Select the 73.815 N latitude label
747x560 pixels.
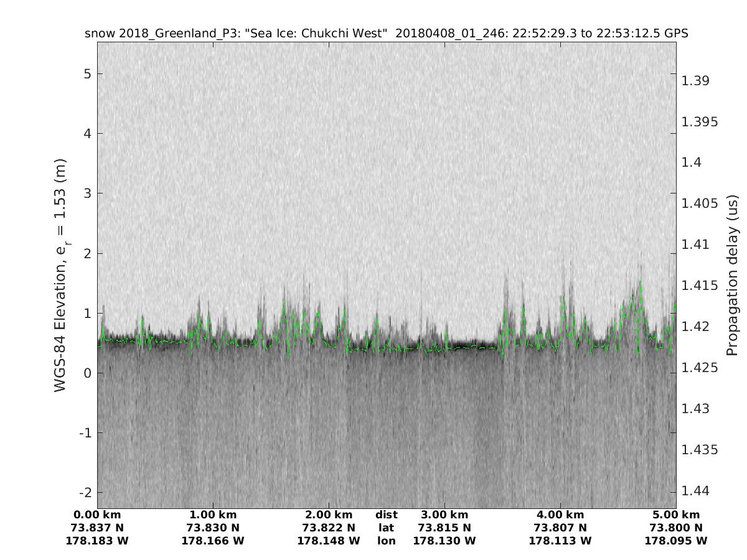point(444,528)
